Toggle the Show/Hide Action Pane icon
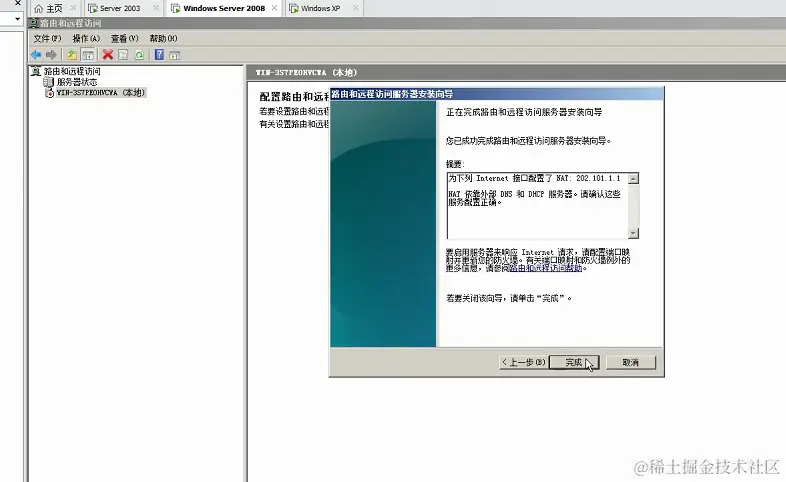 pos(174,55)
